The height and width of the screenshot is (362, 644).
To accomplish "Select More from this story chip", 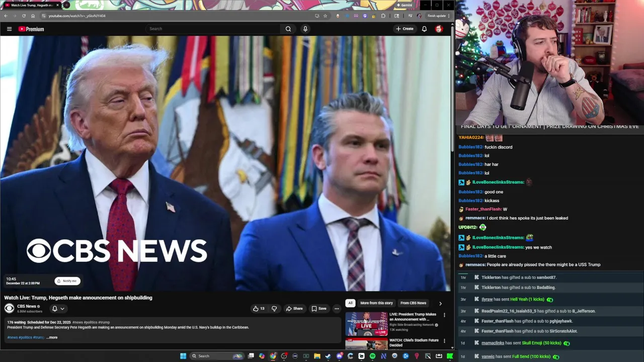I will click(x=376, y=303).
